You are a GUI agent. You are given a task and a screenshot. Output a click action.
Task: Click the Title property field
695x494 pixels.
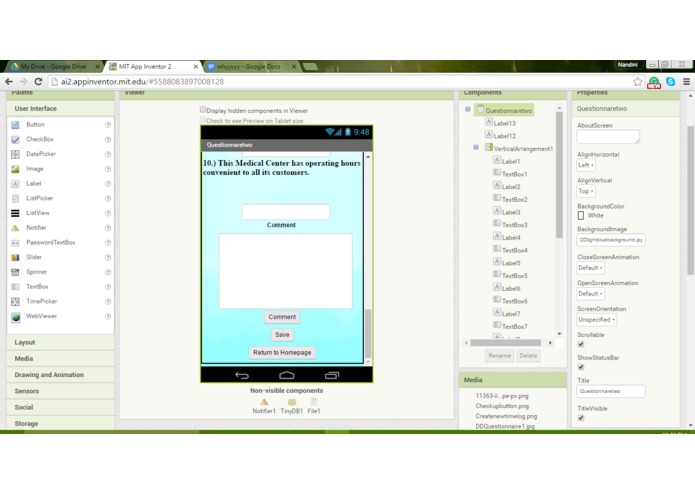610,391
